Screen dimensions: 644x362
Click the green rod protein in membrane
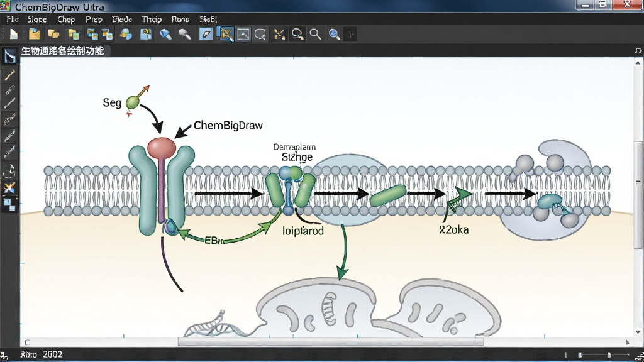[388, 196]
